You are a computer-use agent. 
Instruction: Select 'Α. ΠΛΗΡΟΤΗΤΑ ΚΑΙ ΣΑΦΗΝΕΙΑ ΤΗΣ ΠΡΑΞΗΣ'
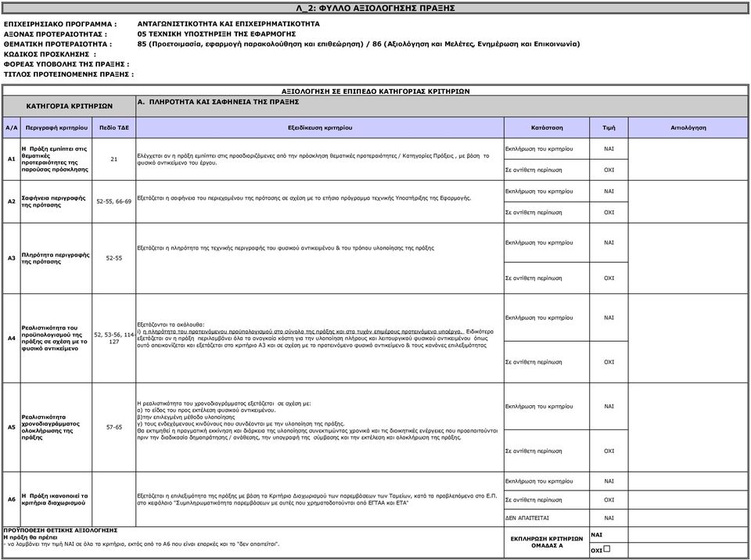tap(218, 102)
